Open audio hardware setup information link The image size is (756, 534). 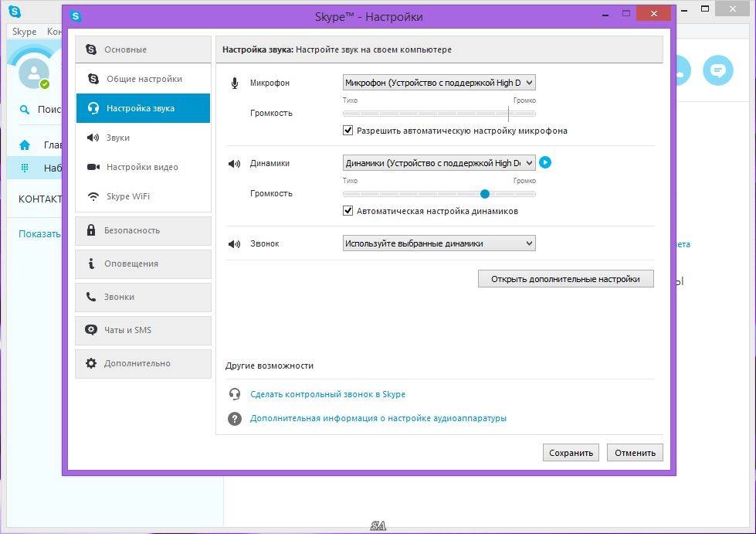coord(378,418)
